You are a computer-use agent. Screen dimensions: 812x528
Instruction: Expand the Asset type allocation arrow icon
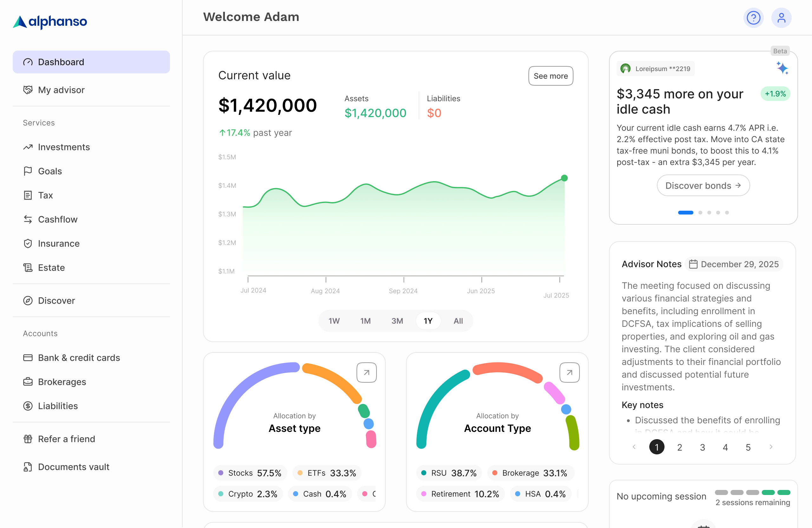[366, 373]
